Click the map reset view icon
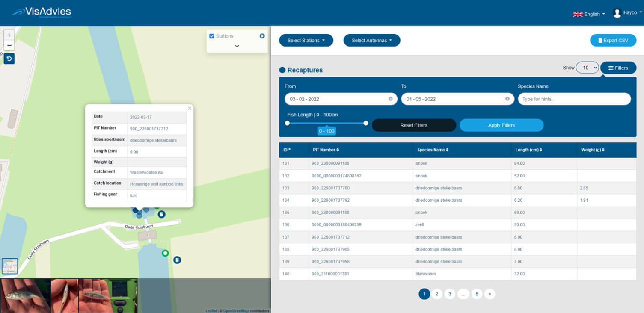Image resolution: width=644 pixels, height=313 pixels. pos(9,59)
